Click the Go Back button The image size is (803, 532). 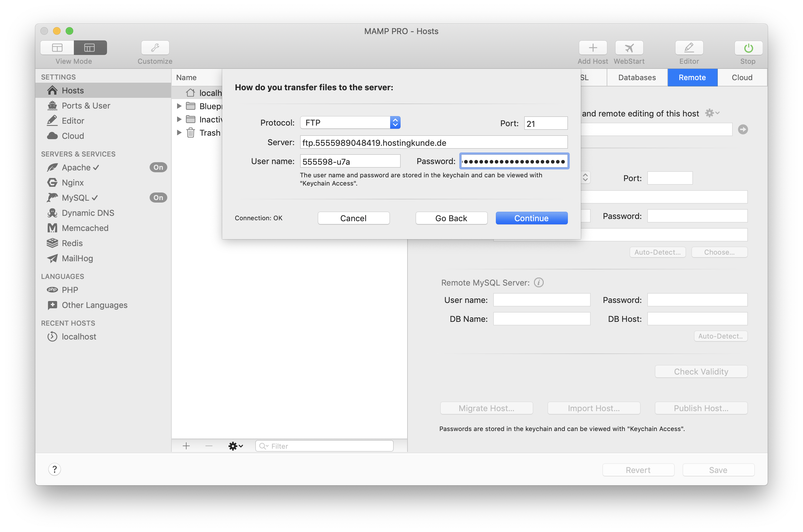(451, 218)
